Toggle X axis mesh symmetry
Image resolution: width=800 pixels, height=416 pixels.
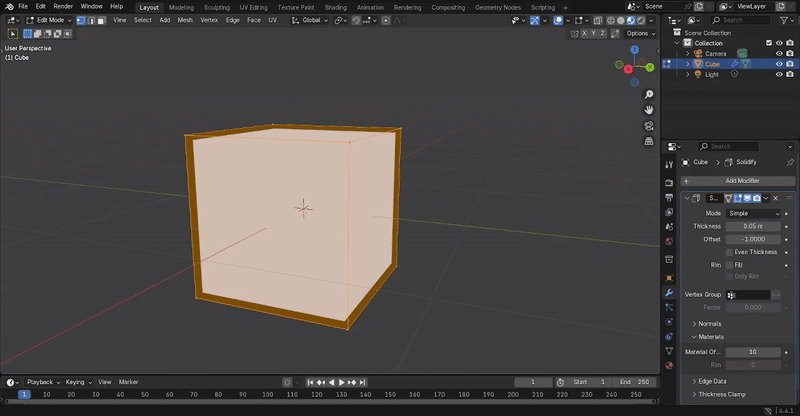coord(584,33)
